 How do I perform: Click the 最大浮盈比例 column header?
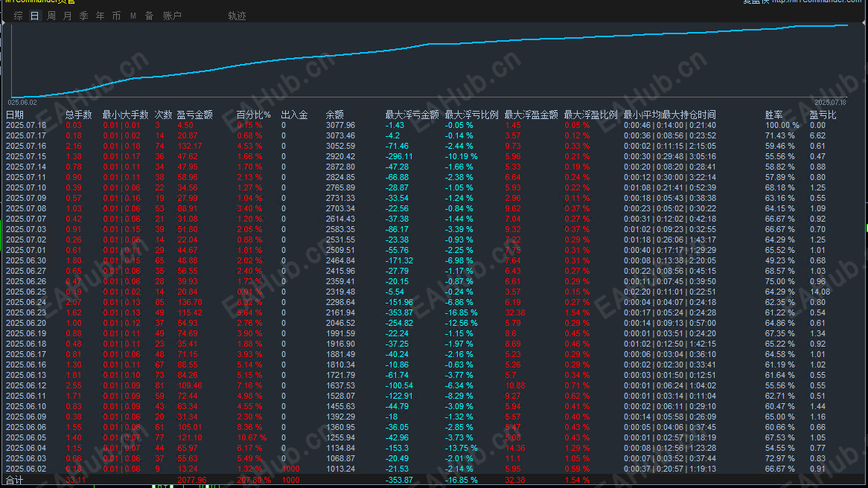[x=590, y=115]
